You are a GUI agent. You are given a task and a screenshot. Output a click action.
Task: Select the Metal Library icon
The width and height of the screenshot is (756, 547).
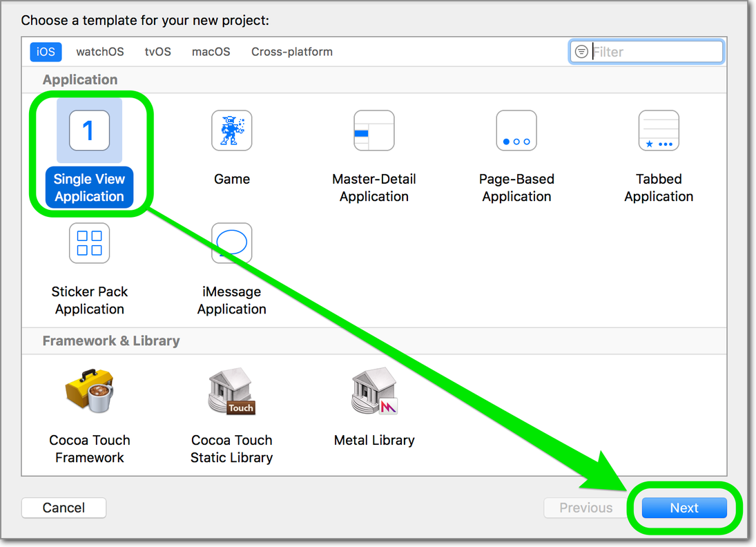(x=374, y=391)
